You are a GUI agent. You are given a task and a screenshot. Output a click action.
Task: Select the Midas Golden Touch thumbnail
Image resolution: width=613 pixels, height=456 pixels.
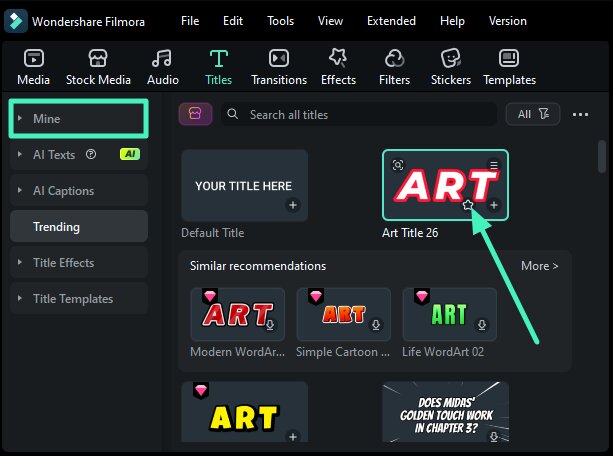(x=445, y=412)
